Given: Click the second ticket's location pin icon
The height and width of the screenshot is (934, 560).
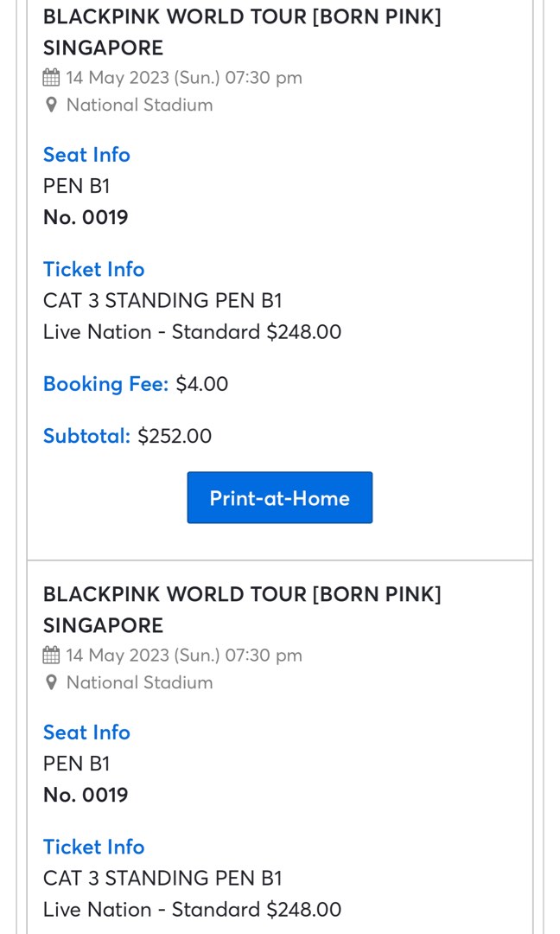Looking at the screenshot, I should coord(51,681).
